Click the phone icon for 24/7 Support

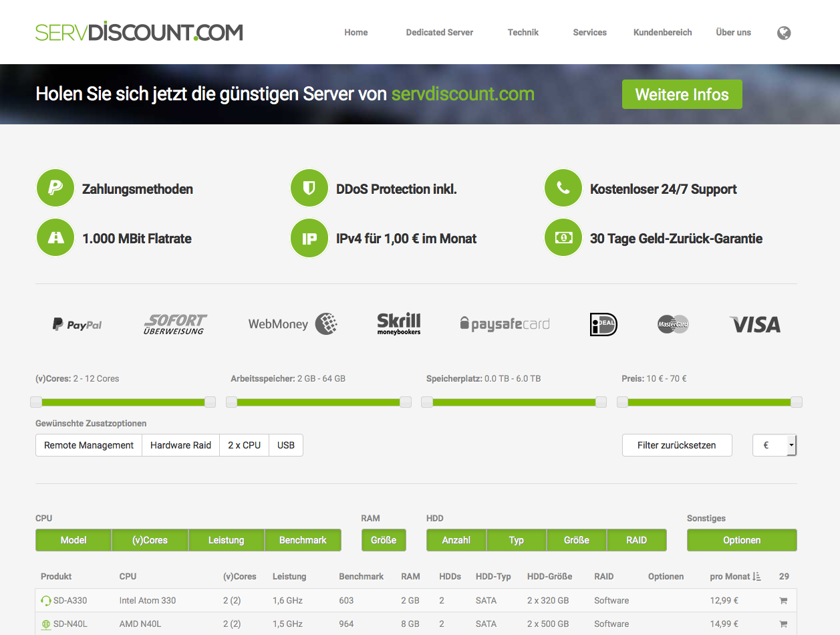[x=563, y=188]
